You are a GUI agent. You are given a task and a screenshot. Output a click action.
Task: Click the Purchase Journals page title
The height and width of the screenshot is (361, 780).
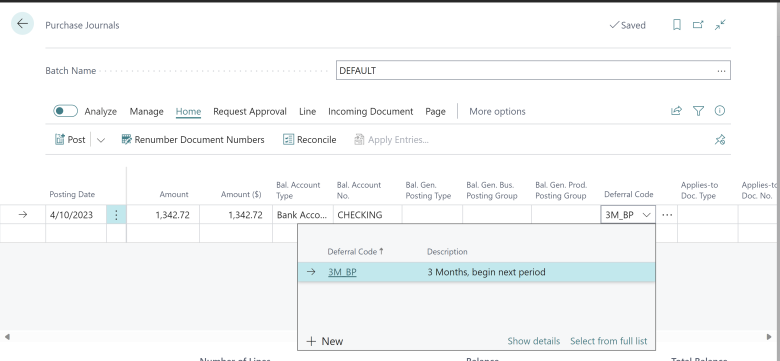coord(82,25)
